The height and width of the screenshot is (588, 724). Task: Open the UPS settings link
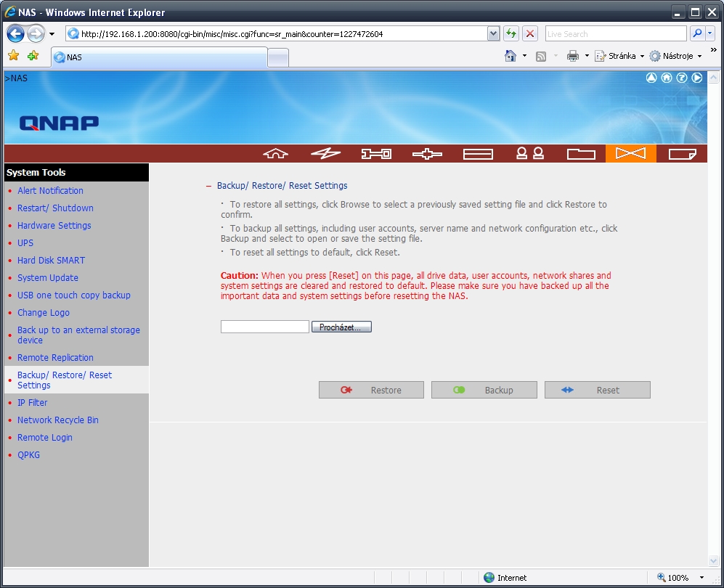coord(25,242)
